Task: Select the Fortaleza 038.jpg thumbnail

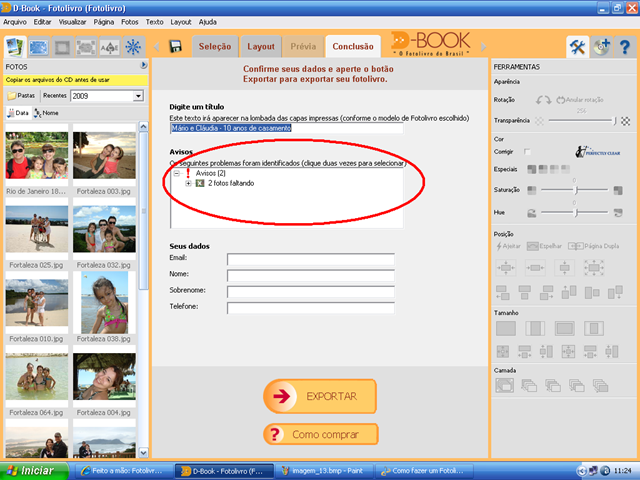Action: pyautogui.click(x=104, y=302)
